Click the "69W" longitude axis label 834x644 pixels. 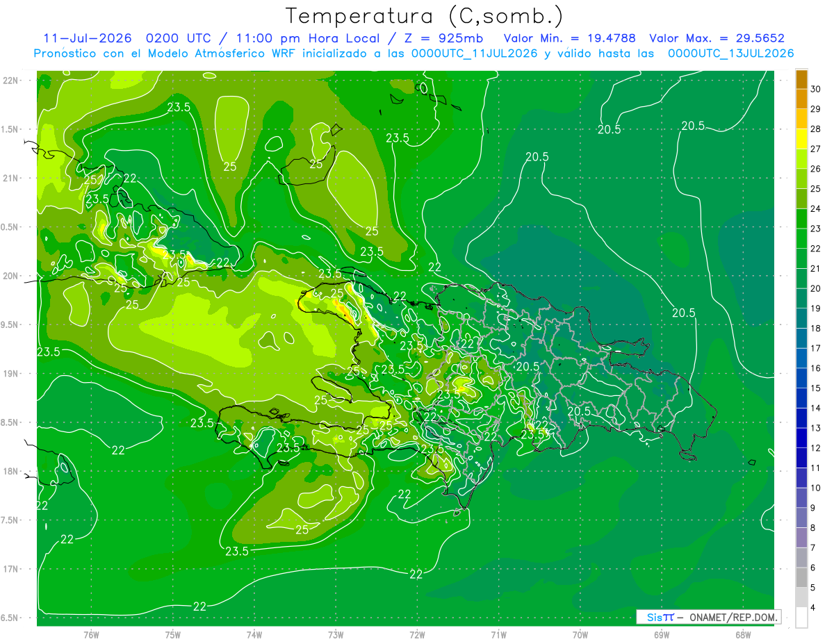[661, 634]
